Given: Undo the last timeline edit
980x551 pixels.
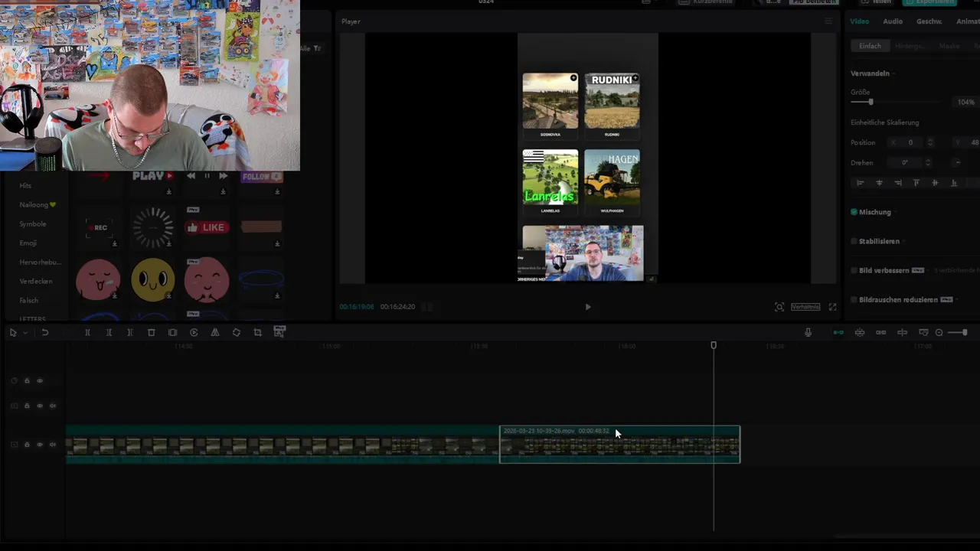Looking at the screenshot, I should tap(45, 333).
